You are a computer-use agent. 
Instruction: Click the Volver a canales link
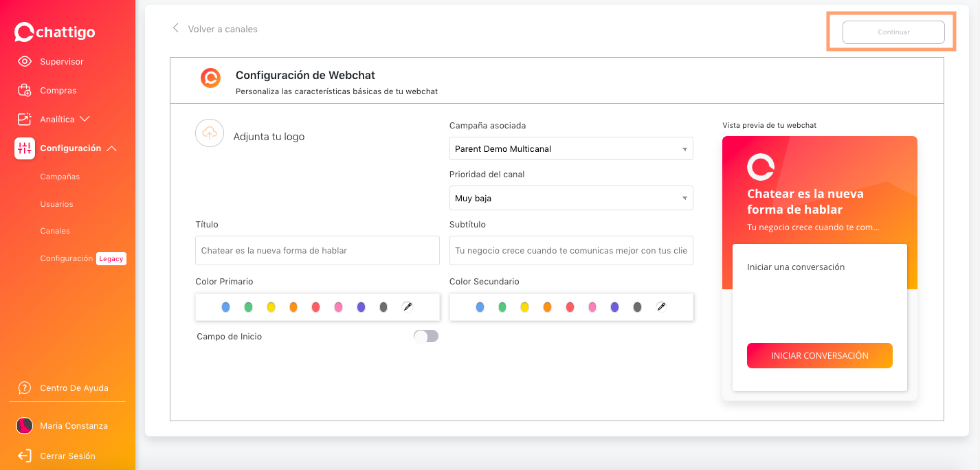click(222, 29)
